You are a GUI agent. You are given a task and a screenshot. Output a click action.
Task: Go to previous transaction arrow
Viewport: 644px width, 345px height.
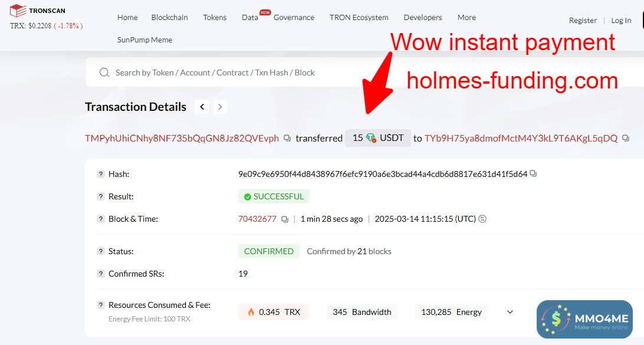202,107
